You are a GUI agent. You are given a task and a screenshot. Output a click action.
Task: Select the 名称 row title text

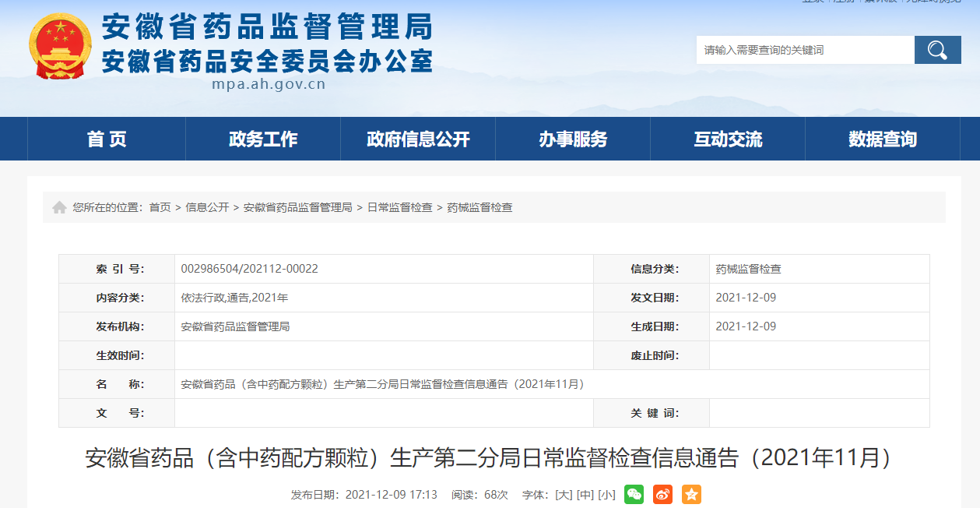coord(382,384)
